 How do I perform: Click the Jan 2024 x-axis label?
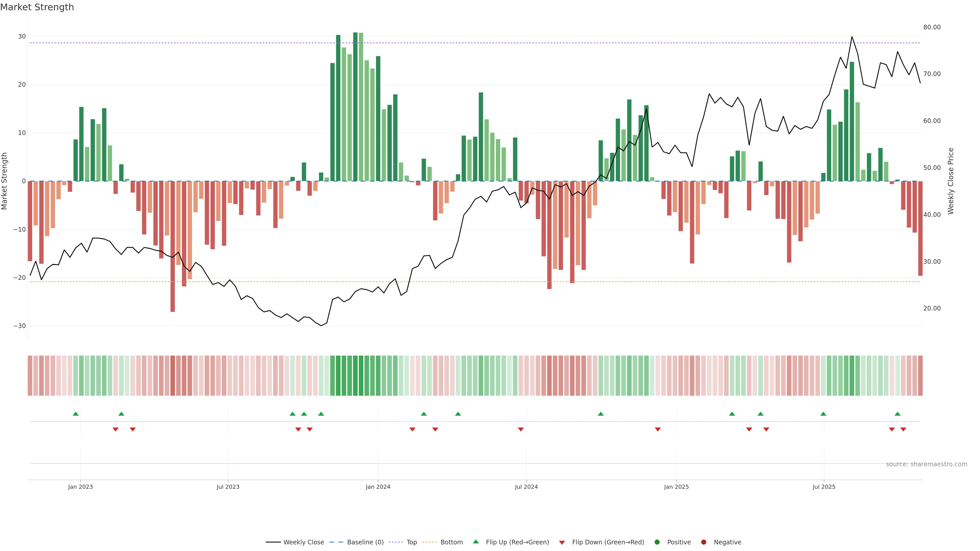pyautogui.click(x=378, y=487)
